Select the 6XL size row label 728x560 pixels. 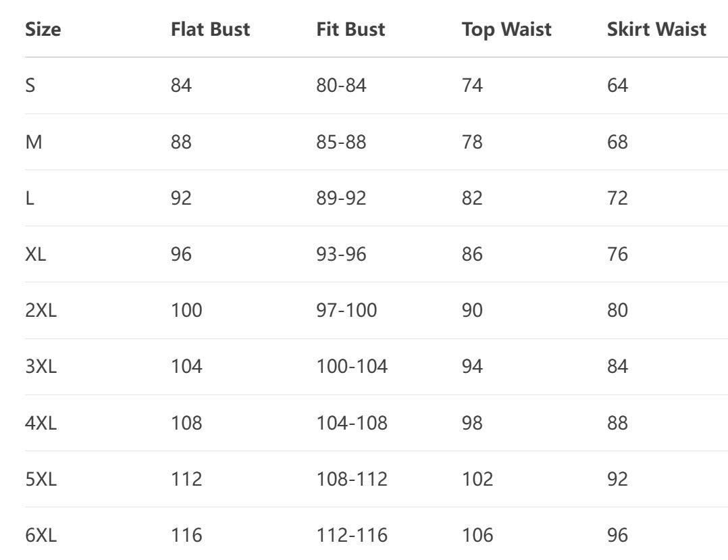[41, 535]
